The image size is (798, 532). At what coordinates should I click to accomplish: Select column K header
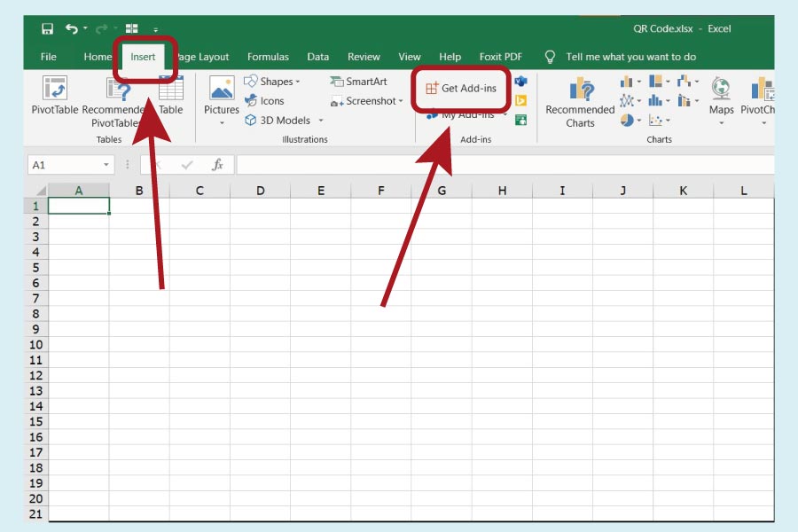[683, 191]
